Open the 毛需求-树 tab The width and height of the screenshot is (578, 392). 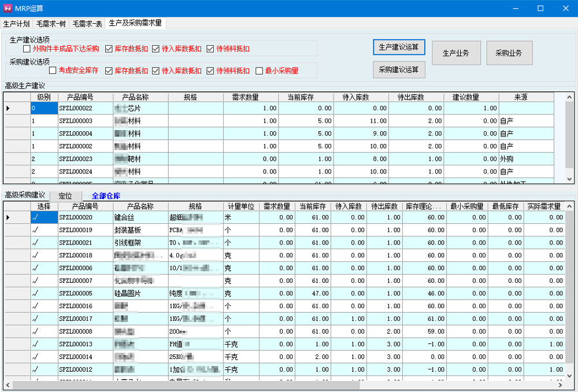(51, 24)
